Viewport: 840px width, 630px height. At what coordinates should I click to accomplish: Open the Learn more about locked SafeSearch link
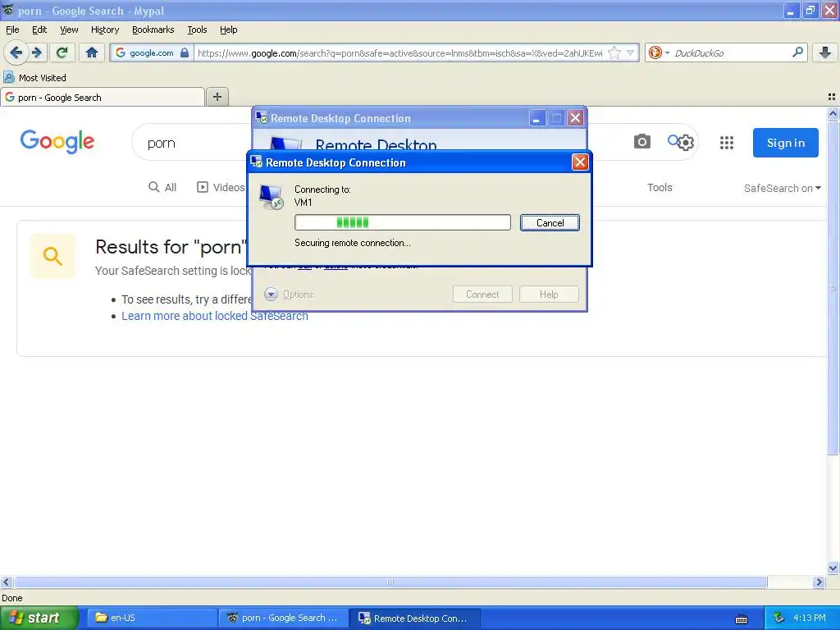click(215, 316)
